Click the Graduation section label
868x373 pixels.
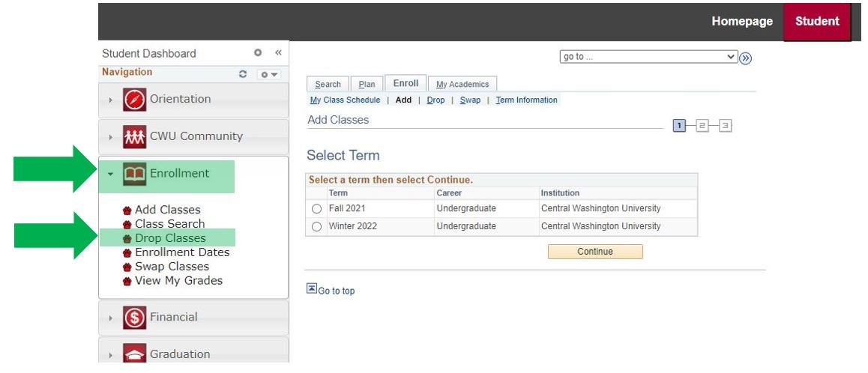180,354
